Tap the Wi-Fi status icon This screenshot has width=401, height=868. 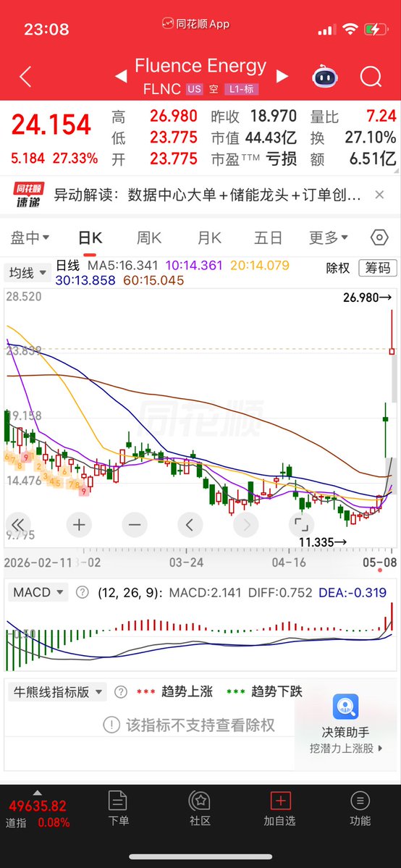(x=350, y=30)
